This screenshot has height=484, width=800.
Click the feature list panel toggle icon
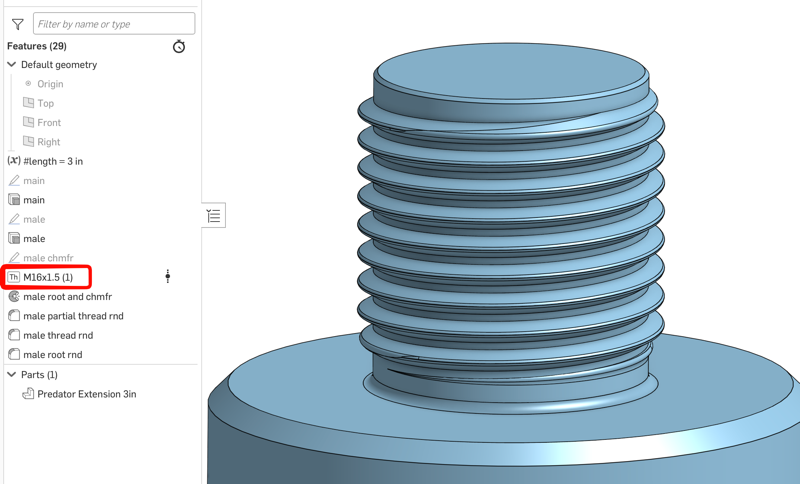click(x=214, y=216)
